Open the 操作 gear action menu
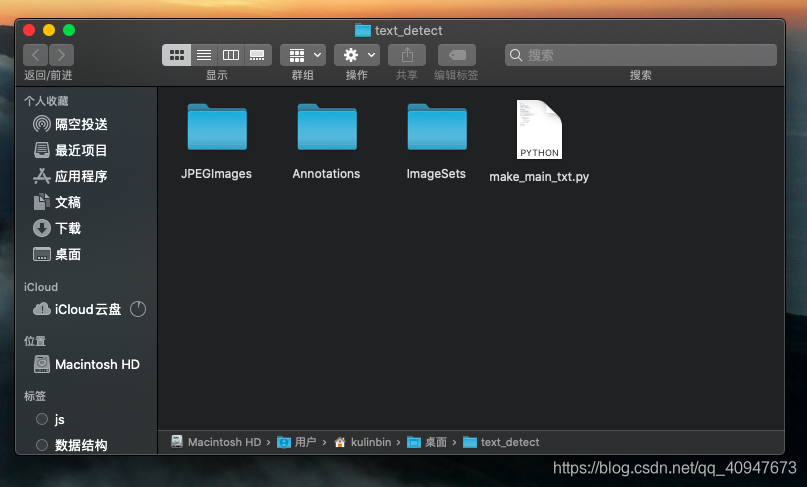This screenshot has height=487, width=807. (357, 55)
